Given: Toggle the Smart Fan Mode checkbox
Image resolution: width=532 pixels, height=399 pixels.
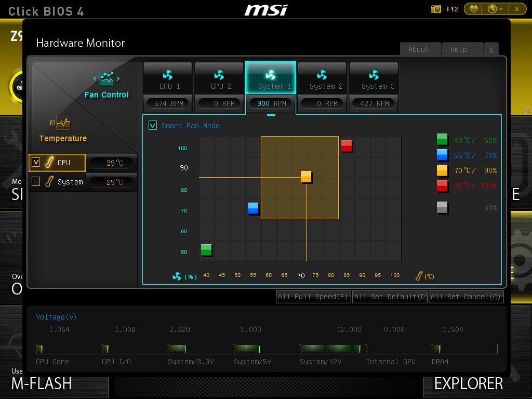Looking at the screenshot, I should pyautogui.click(x=153, y=126).
